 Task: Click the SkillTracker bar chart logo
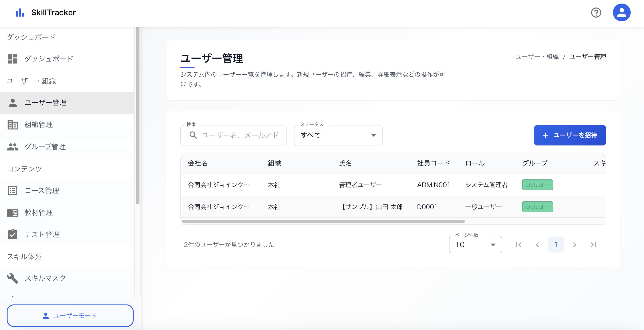20,12
